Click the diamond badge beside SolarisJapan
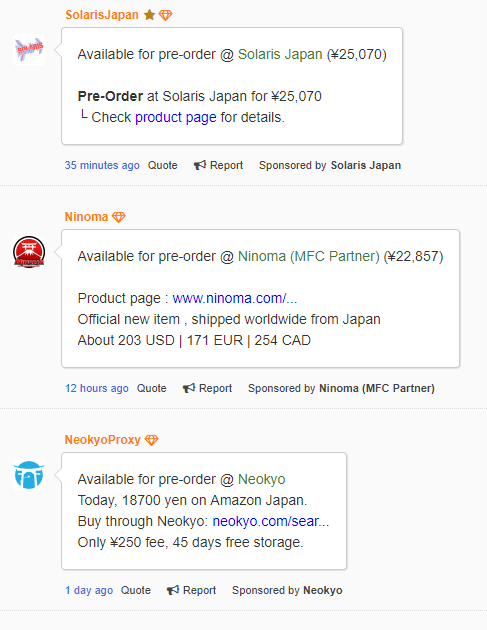Image resolution: width=487 pixels, height=630 pixels. coord(166,15)
